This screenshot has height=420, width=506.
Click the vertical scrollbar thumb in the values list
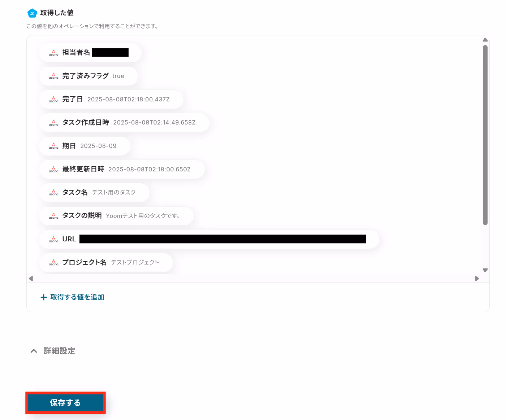pyautogui.click(x=485, y=135)
